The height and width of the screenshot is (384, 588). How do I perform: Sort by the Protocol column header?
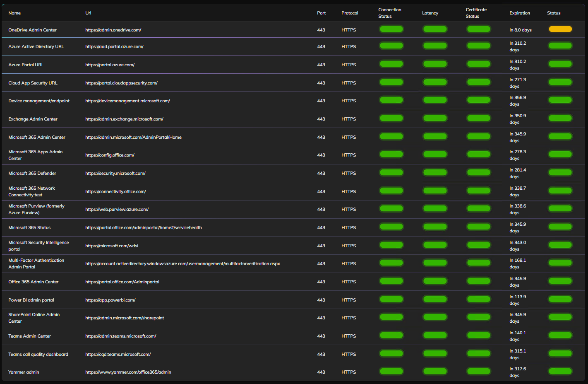tap(350, 13)
